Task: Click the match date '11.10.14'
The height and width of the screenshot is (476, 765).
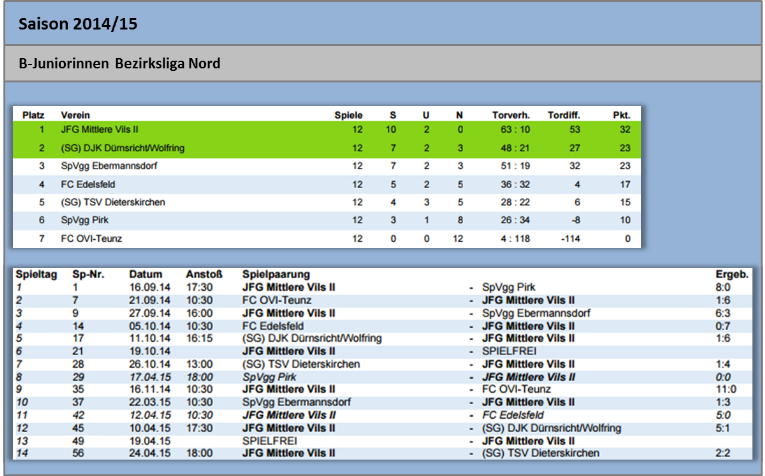Action: point(150,338)
